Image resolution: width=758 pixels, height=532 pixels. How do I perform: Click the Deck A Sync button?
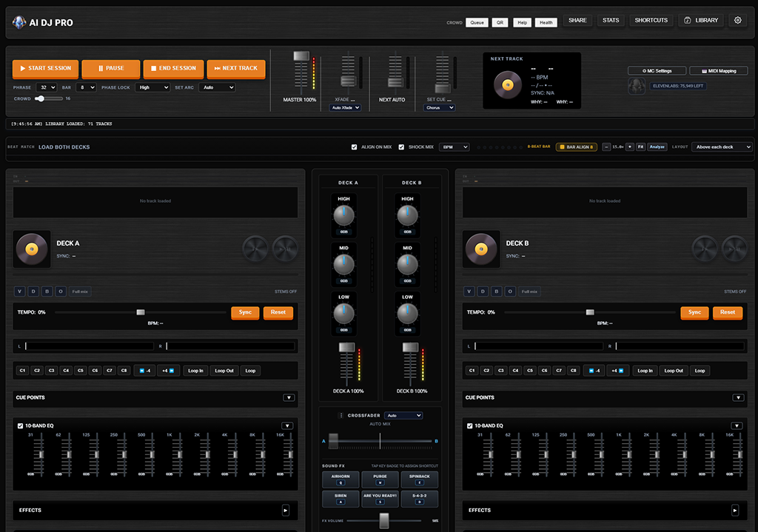tap(246, 313)
